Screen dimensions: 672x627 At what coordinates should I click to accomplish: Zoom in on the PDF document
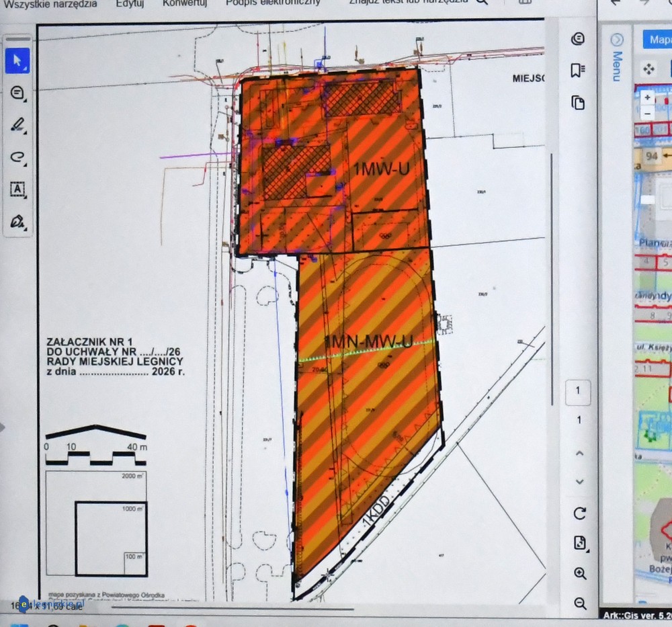580,573
